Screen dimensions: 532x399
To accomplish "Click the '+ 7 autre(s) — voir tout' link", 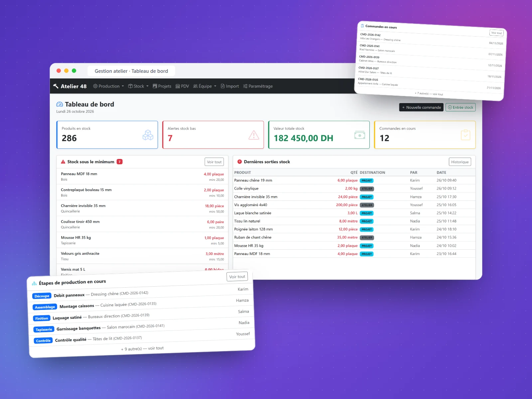I will pyautogui.click(x=429, y=94).
